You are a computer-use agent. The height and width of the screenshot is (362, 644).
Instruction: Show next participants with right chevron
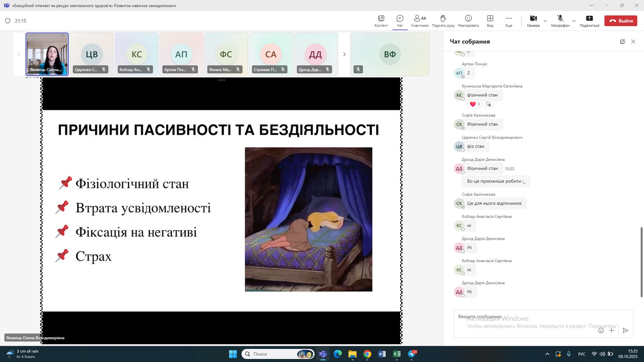(x=344, y=54)
